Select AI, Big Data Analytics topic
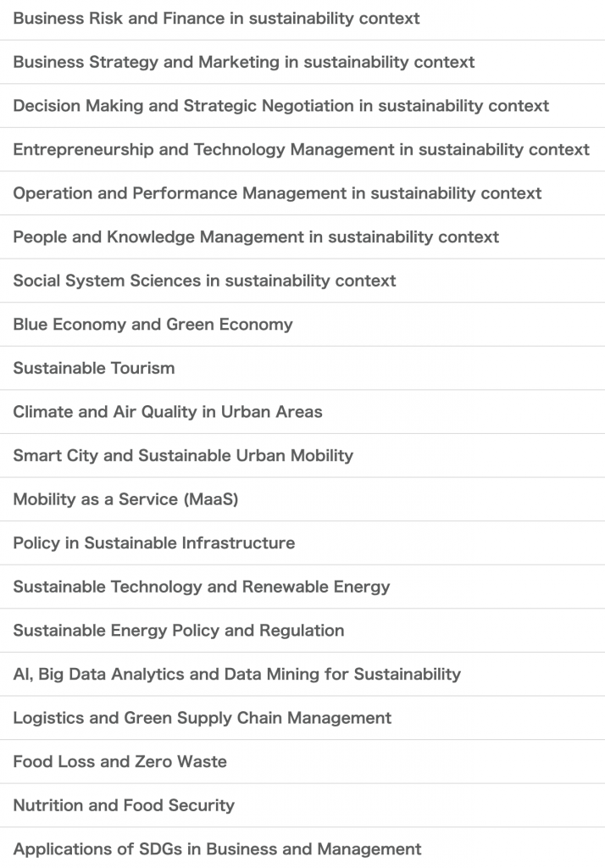The height and width of the screenshot is (868, 605). (302, 674)
